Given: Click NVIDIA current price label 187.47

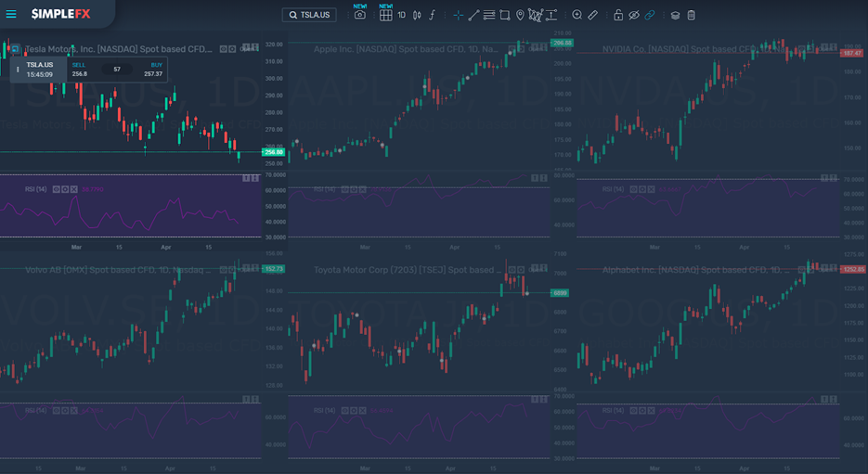Looking at the screenshot, I should coord(851,53).
